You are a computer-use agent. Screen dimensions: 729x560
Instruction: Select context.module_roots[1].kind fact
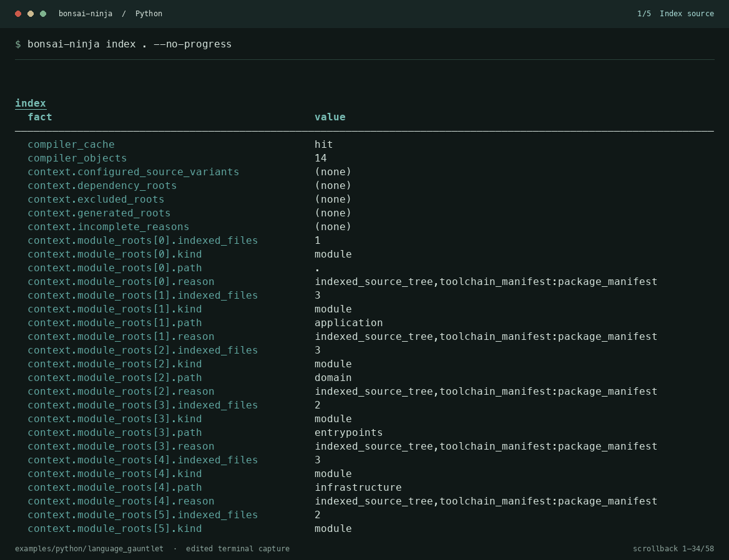pyautogui.click(x=115, y=309)
